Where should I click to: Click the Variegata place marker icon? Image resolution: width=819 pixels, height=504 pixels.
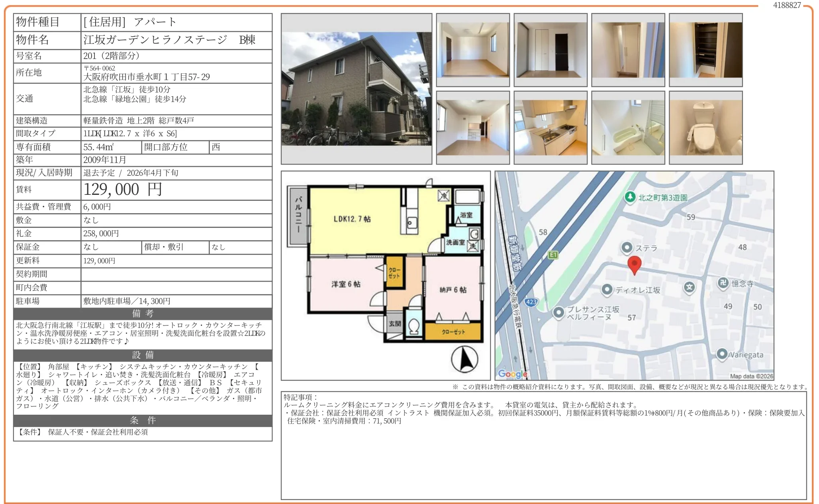coord(722,354)
